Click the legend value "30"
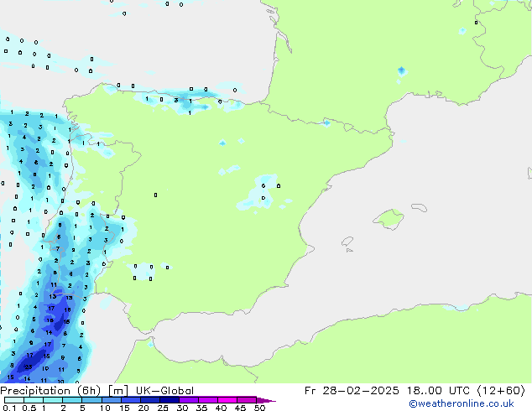The width and height of the screenshot is (532, 411). coord(182,408)
